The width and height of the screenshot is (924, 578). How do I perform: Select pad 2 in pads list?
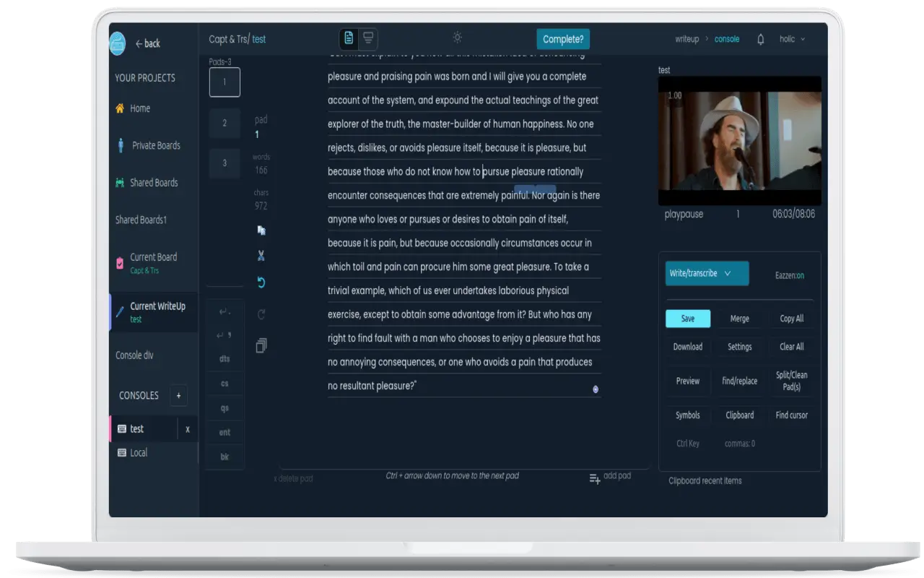point(225,123)
